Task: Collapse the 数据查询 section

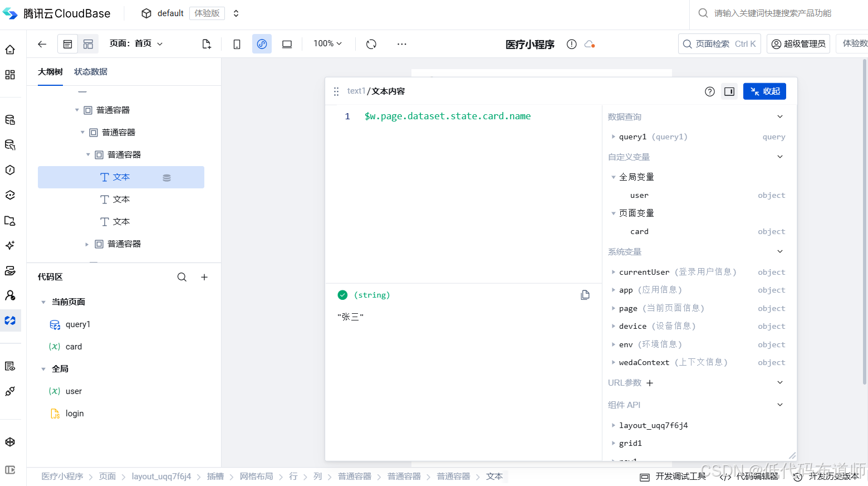Action: [x=780, y=116]
